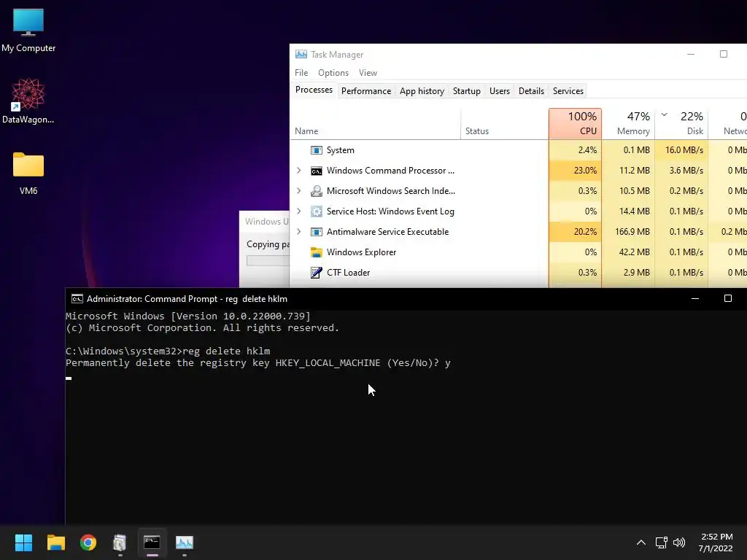Screen dimensions: 747x560
Task: Select the CTF Loader row name
Action: tap(348, 273)
